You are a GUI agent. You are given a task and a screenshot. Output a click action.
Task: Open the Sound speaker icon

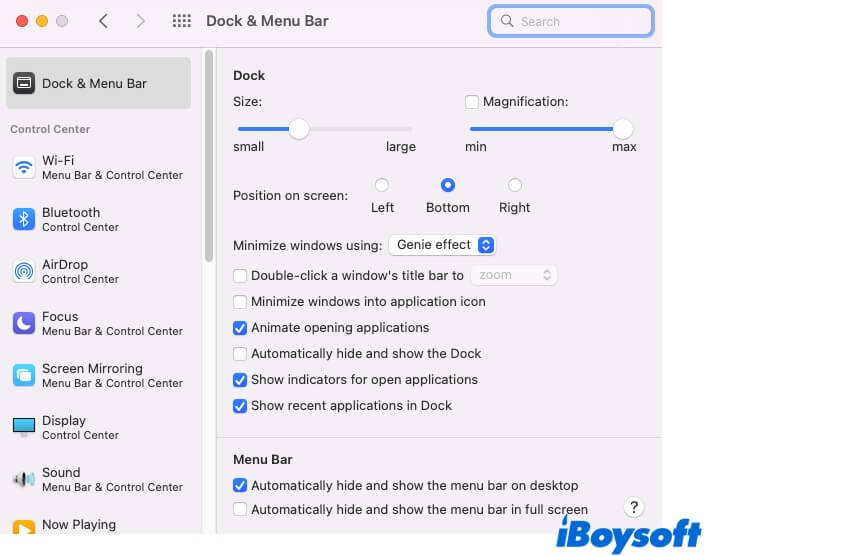(24, 479)
